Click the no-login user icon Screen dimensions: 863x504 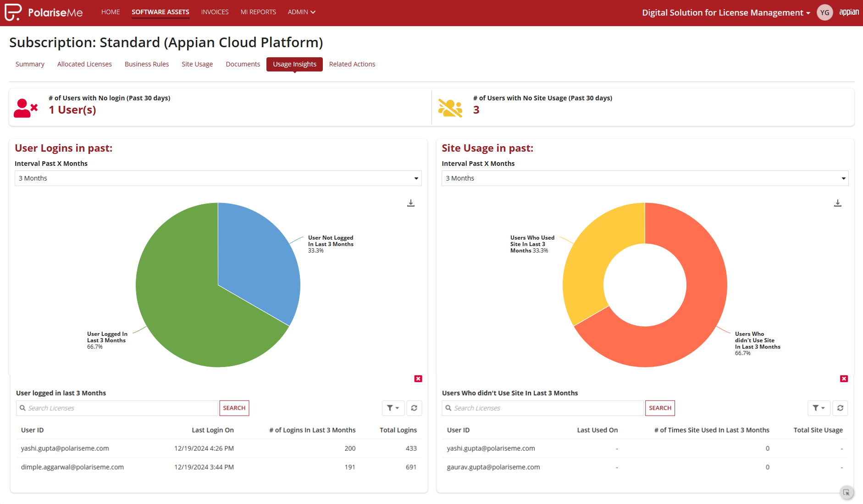click(x=26, y=108)
